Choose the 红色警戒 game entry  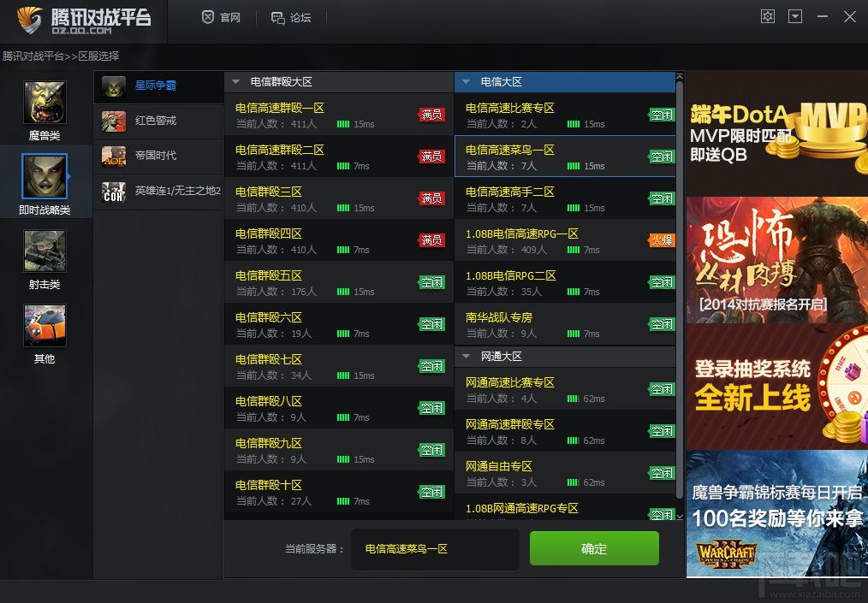coord(158,121)
